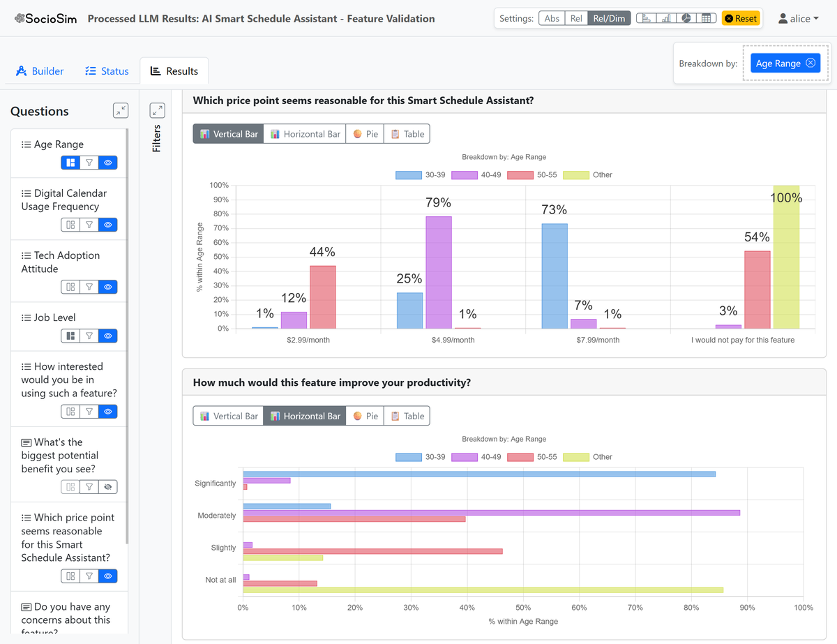Click the 73% bar at $7.99/month
837x644 pixels.
click(x=555, y=276)
